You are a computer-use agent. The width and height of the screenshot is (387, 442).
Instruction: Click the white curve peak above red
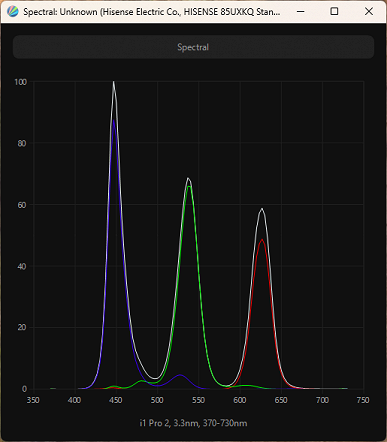262,209
